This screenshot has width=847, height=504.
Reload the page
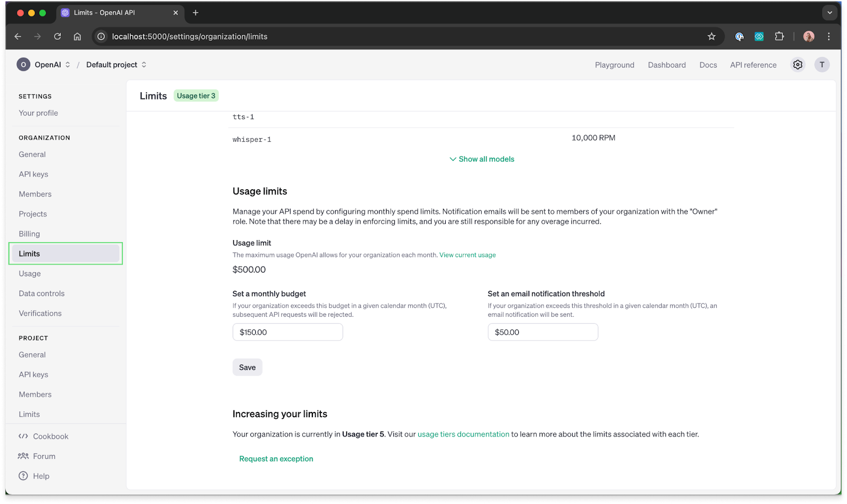(58, 36)
